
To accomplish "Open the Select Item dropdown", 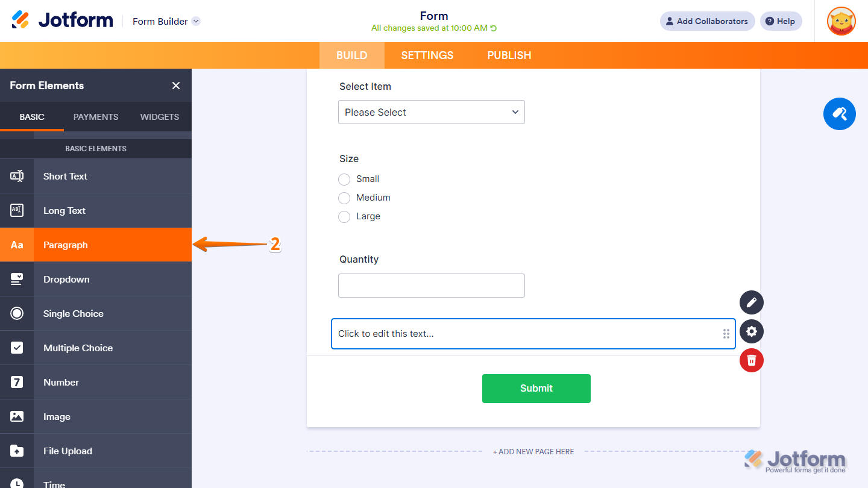I will click(x=431, y=112).
